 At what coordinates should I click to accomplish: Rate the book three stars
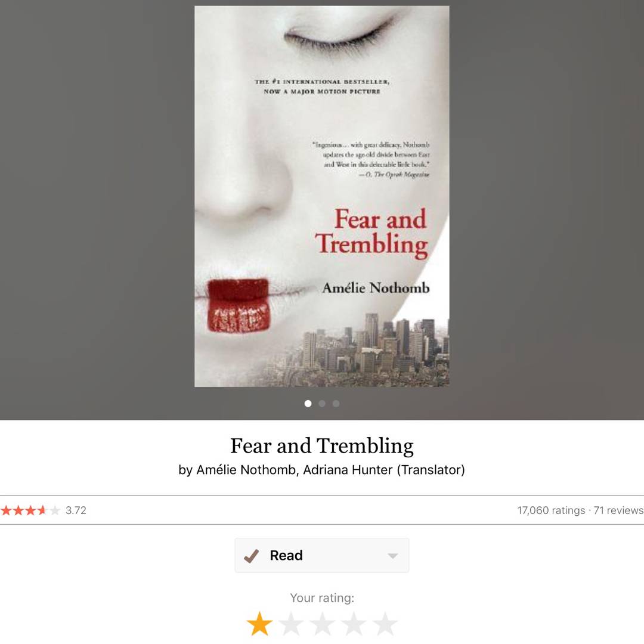(323, 624)
